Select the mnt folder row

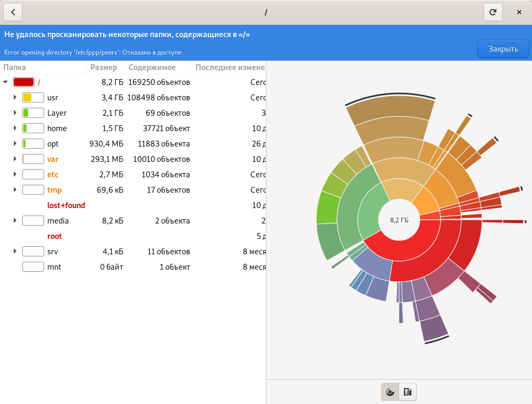tap(54, 267)
